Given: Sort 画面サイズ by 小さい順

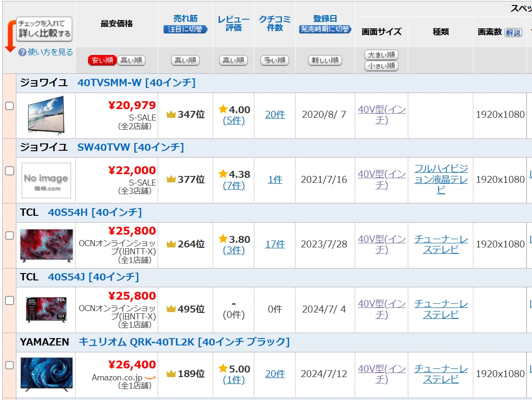Looking at the screenshot, I should click(381, 66).
